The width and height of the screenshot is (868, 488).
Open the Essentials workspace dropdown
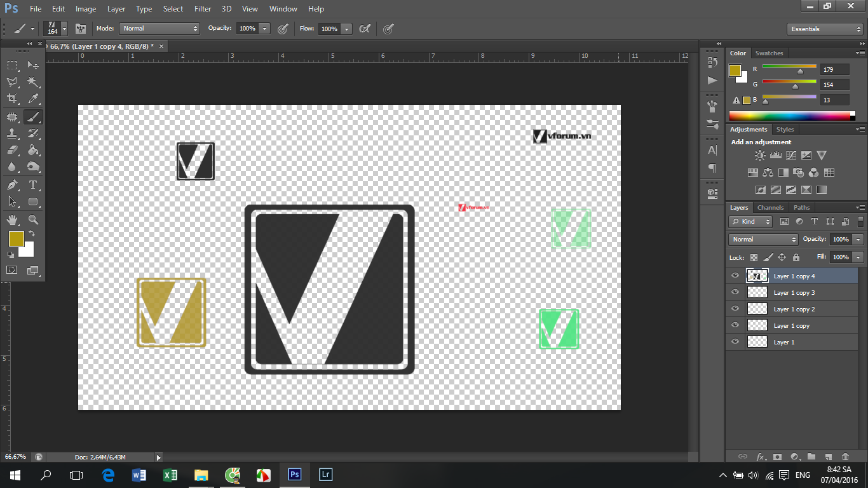(x=825, y=29)
